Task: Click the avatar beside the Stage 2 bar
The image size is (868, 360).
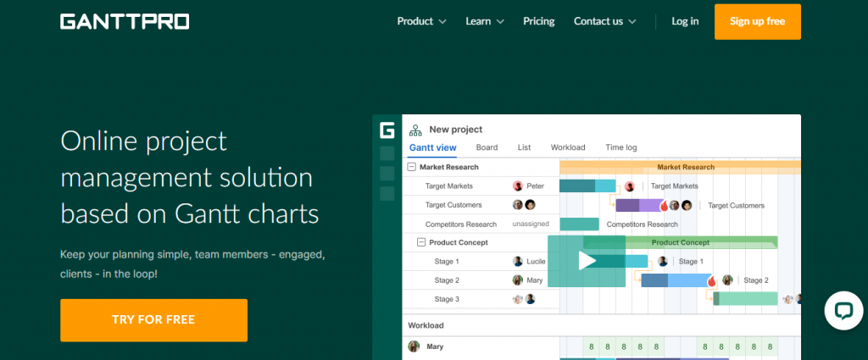Action: 727,280
